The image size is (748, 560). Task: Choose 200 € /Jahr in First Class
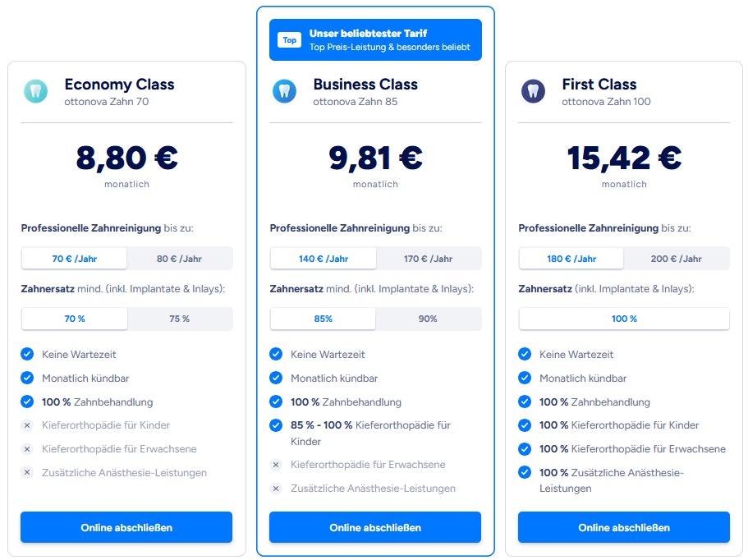click(x=677, y=259)
